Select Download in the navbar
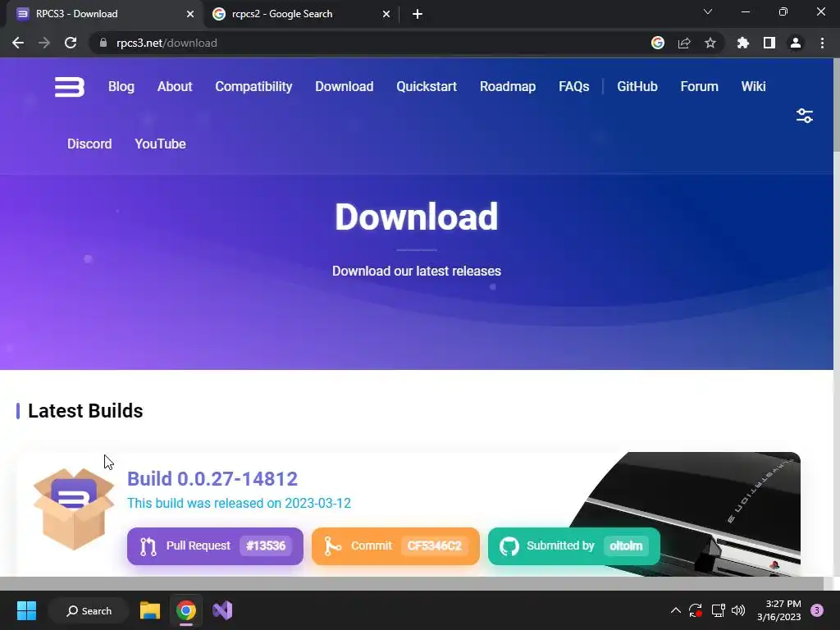840x630 pixels. click(344, 86)
